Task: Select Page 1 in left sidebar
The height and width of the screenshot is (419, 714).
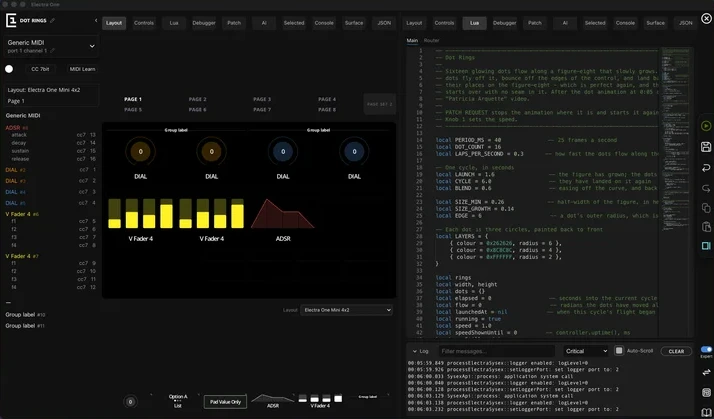Action: tap(16, 101)
